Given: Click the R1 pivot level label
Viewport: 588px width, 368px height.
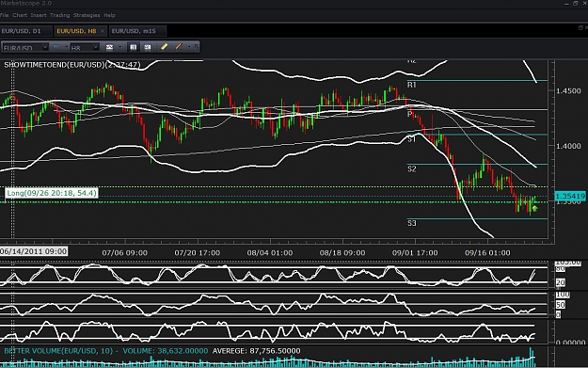Looking at the screenshot, I should point(412,85).
